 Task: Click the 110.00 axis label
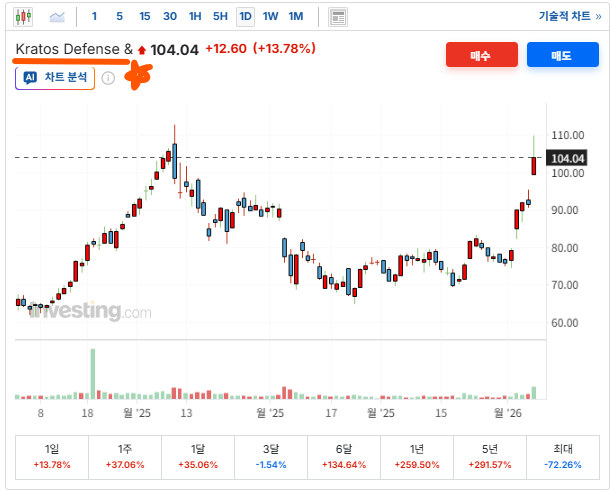coord(568,135)
